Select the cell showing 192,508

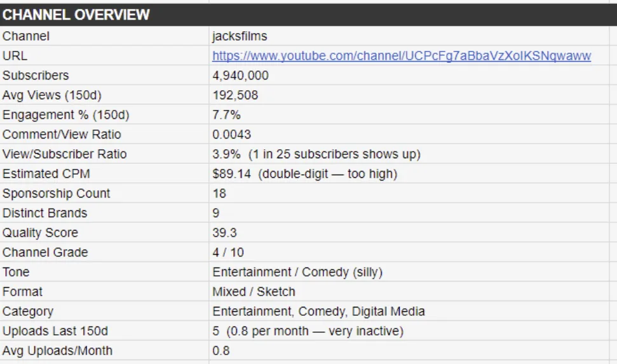409,95
